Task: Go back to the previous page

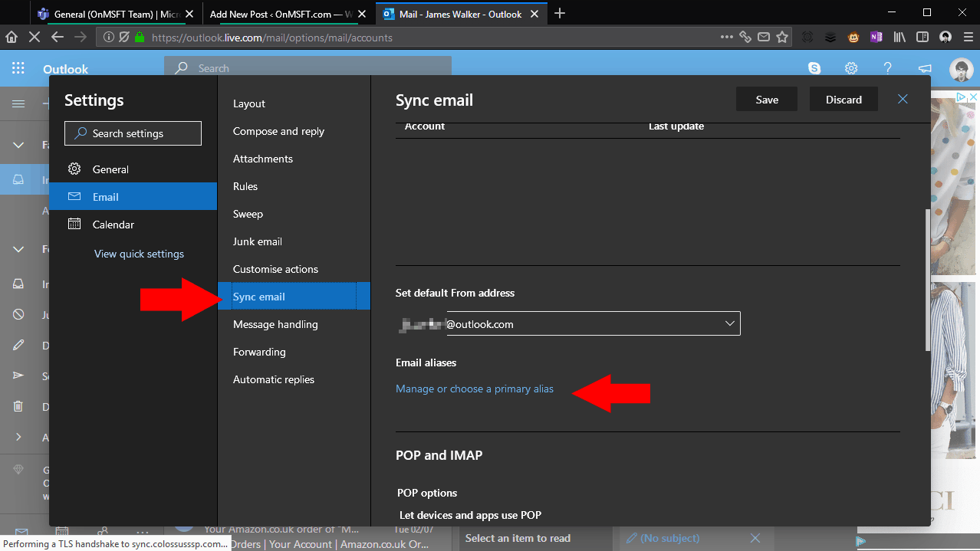Action: tap(57, 37)
